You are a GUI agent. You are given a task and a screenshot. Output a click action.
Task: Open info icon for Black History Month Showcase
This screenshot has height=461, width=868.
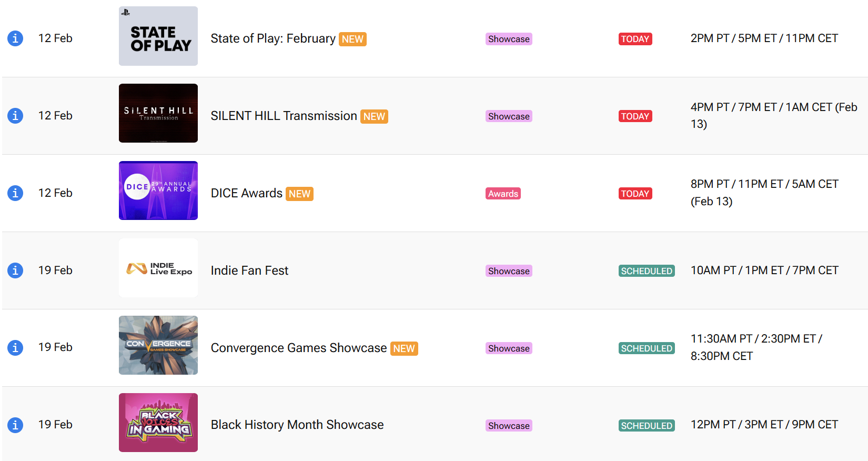point(15,425)
